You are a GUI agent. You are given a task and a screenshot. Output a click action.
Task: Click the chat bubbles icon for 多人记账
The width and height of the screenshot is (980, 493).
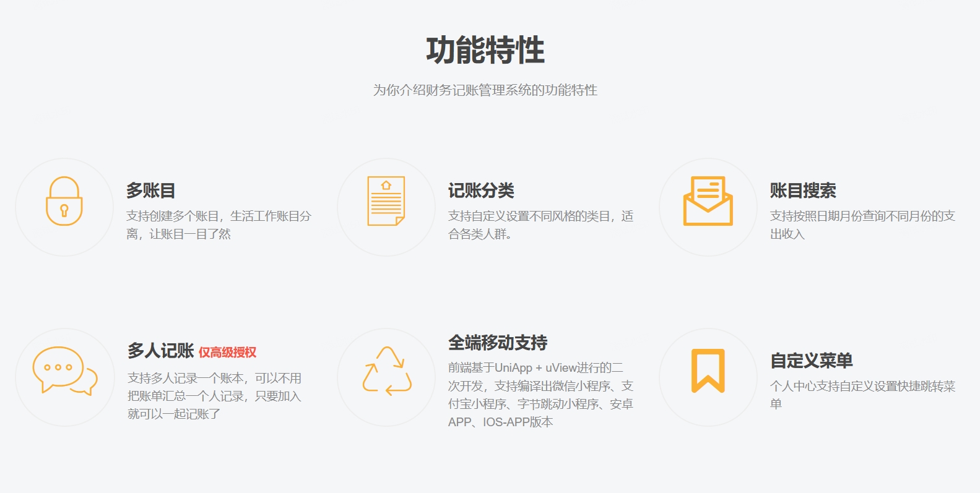(65, 371)
